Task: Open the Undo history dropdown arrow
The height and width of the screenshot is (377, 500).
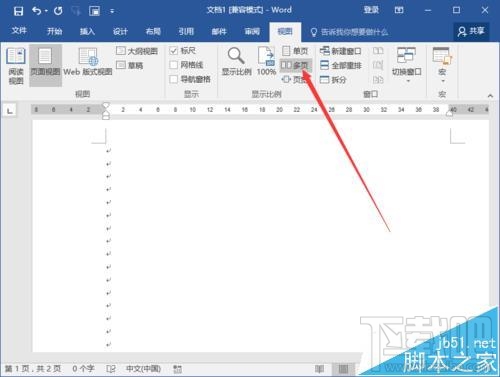Action: click(x=46, y=11)
